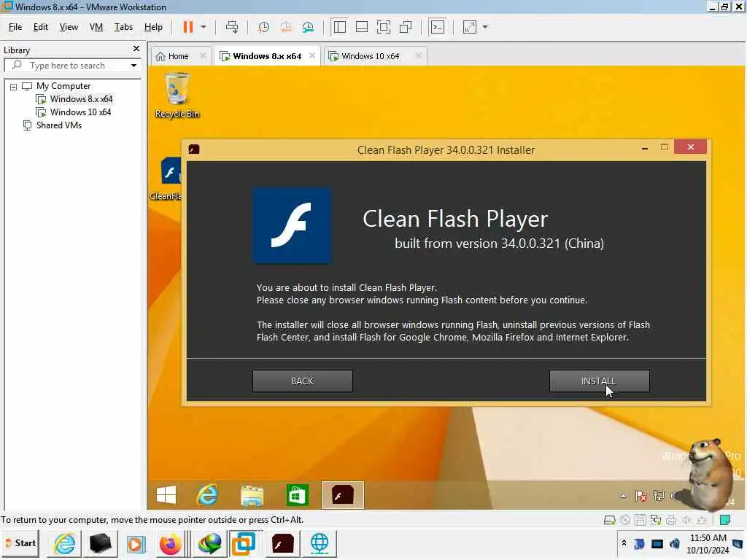Open the File menu
The height and width of the screenshot is (560, 747).
[x=15, y=27]
